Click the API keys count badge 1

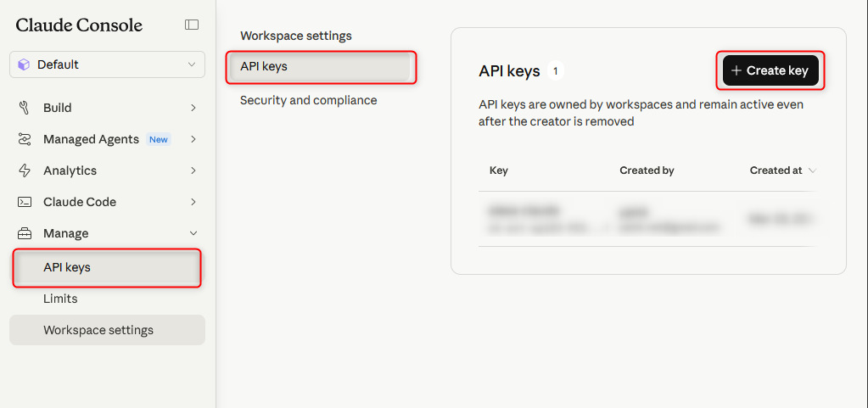[x=555, y=71]
